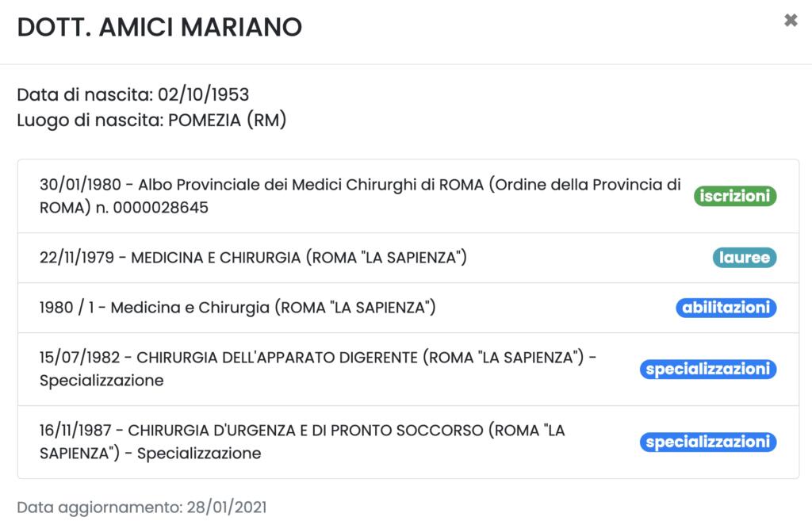Click the green iscrizioni badge
Image resolution: width=812 pixels, height=525 pixels.
(x=735, y=196)
